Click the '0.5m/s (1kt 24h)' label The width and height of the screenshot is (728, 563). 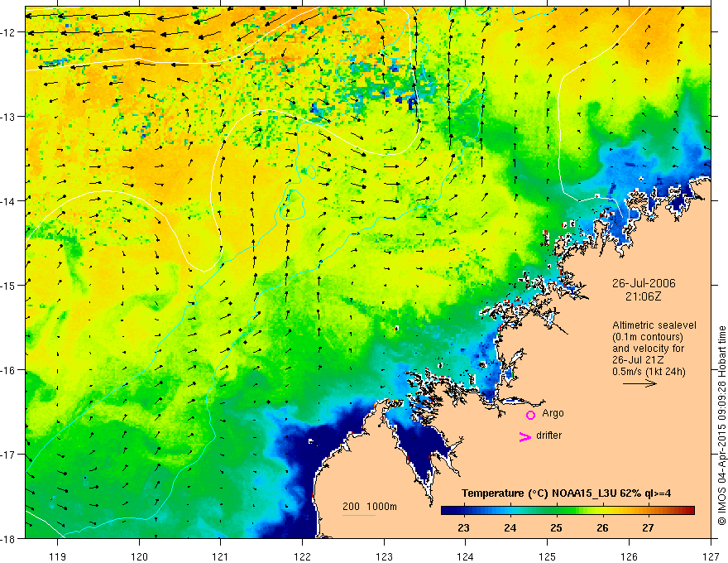pyautogui.click(x=649, y=372)
